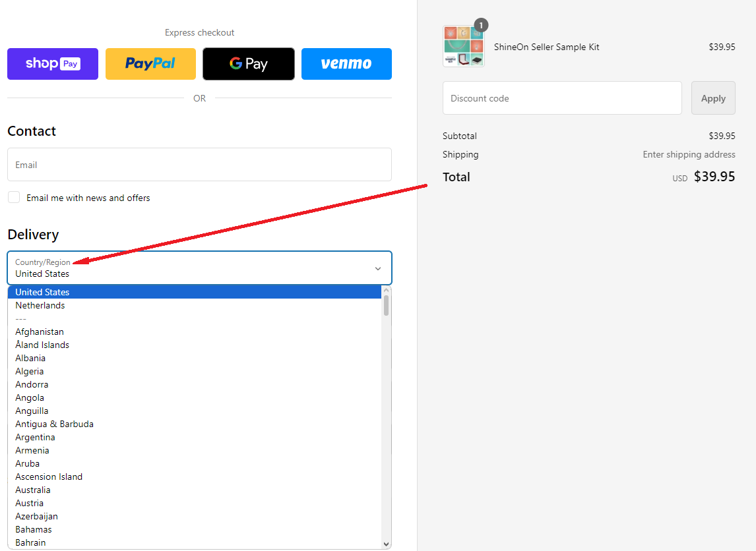The width and height of the screenshot is (756, 551).
Task: Click the Total amount $39.95
Action: pyautogui.click(x=714, y=177)
